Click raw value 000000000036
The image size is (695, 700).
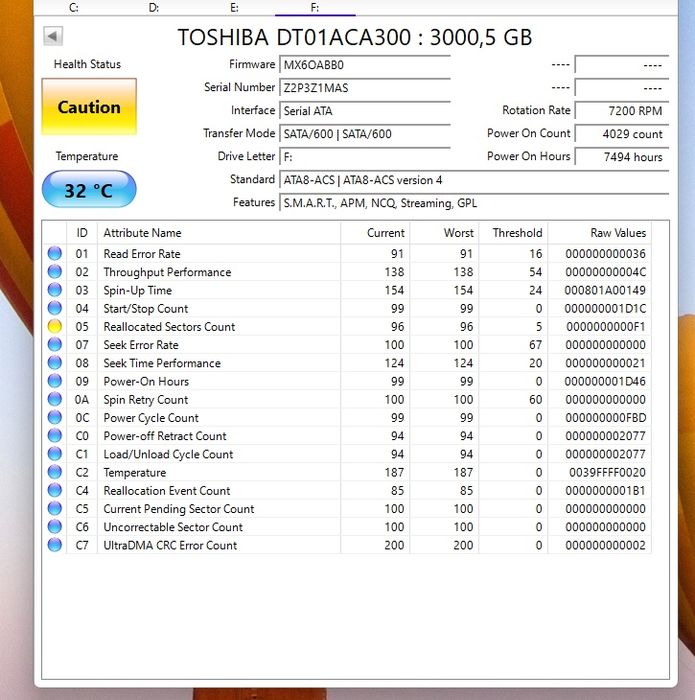605,254
